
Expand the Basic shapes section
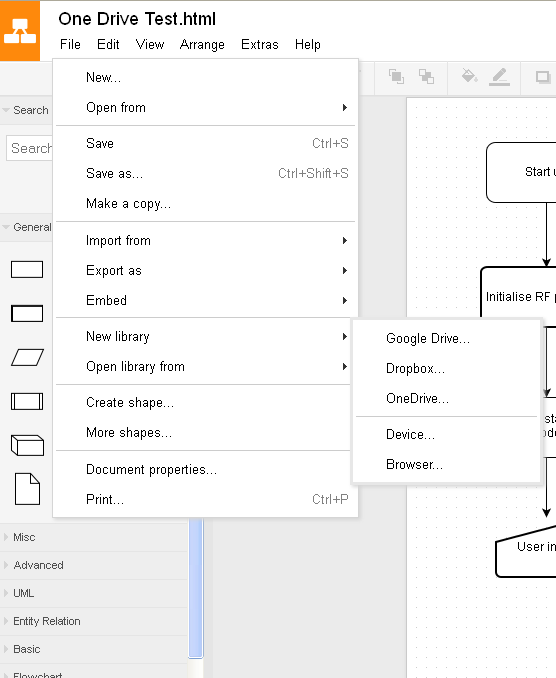(94, 649)
